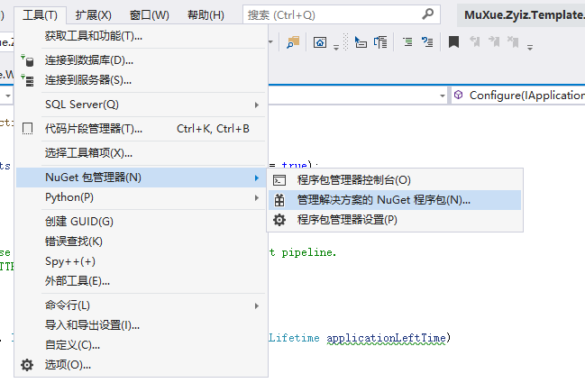Click the Python(P) submenu arrow
This screenshot has height=392, width=585.
tap(257, 197)
